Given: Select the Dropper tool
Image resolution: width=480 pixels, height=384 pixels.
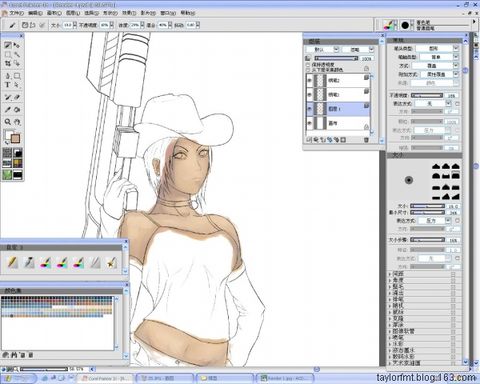Looking at the screenshot, I should [8, 109].
